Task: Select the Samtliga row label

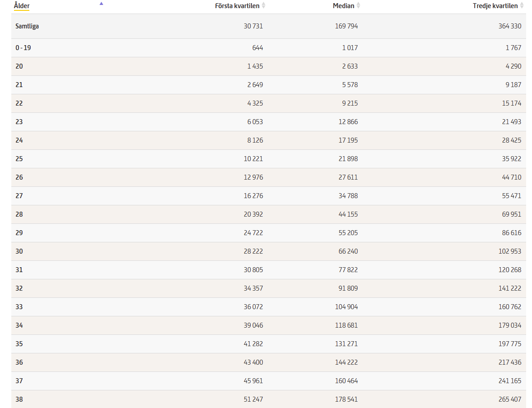Action: click(27, 26)
